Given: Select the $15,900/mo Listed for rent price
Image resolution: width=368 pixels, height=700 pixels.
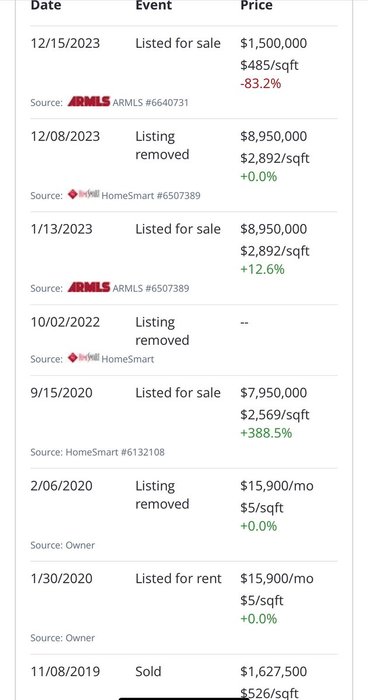Looking at the screenshot, I should (x=277, y=579).
